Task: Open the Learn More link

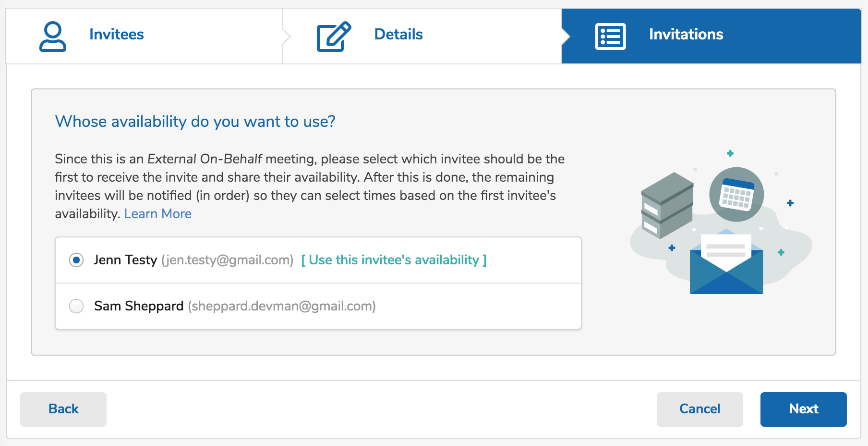Action: point(157,213)
